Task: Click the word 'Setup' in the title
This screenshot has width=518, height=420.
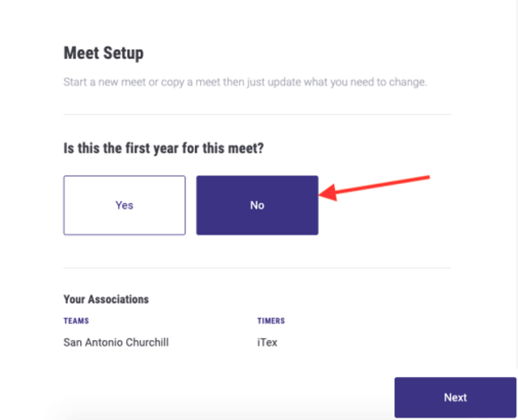Action: [x=123, y=53]
